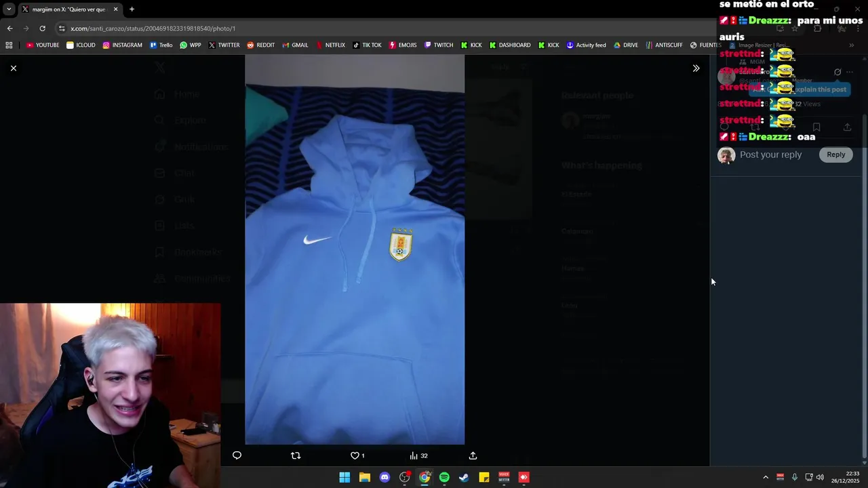
Task: Click the repost icon under the photo
Action: [296, 455]
